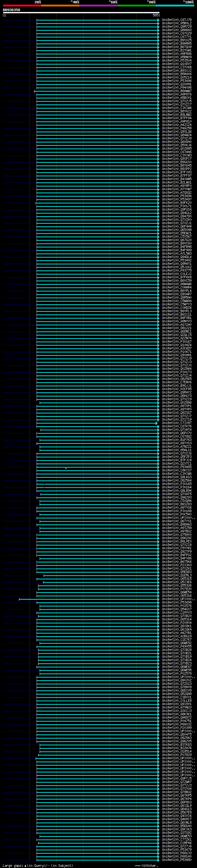This screenshot has height=868, width=197.
Task: Select the UniRef100_P94096 label
Action: point(177,88)
